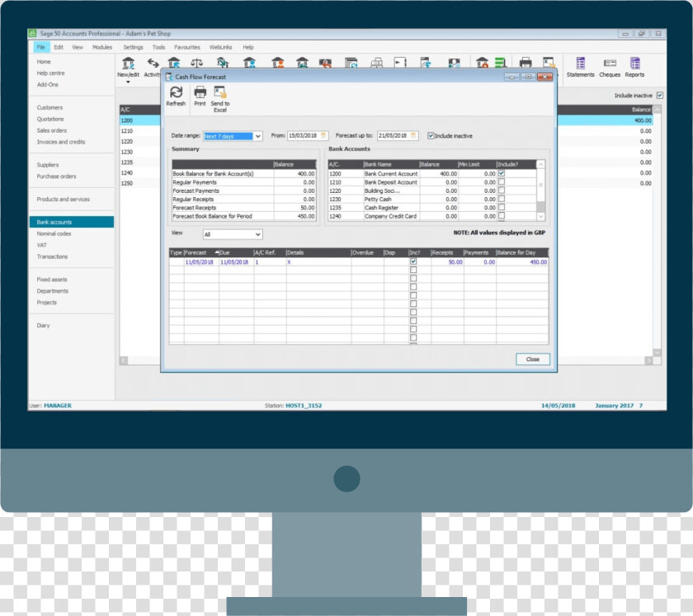Open the WebLinks menu
Screen dimensions: 693x616
click(220, 47)
